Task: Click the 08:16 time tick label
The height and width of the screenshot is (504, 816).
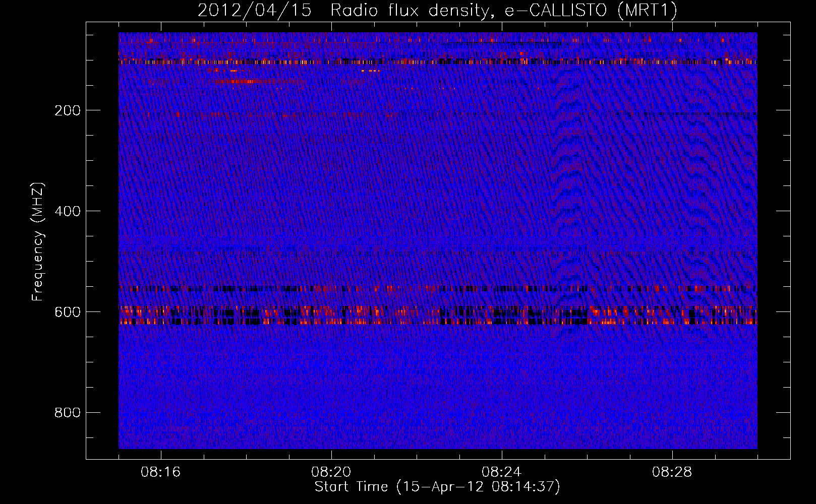Action: [x=161, y=472]
